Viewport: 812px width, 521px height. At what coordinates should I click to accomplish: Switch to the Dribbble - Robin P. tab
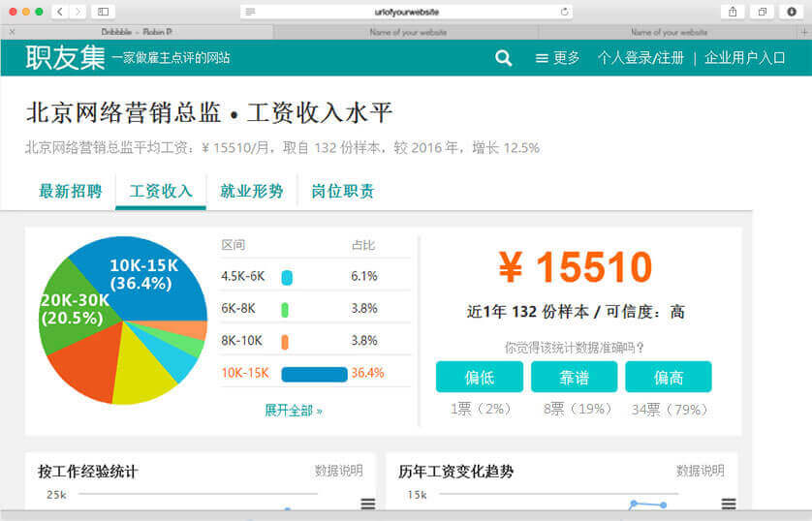(137, 32)
